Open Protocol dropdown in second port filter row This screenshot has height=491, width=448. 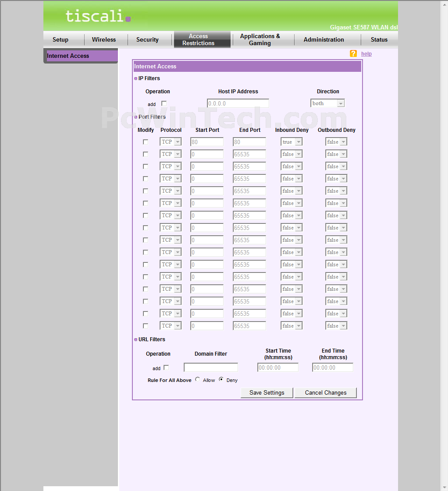(171, 154)
